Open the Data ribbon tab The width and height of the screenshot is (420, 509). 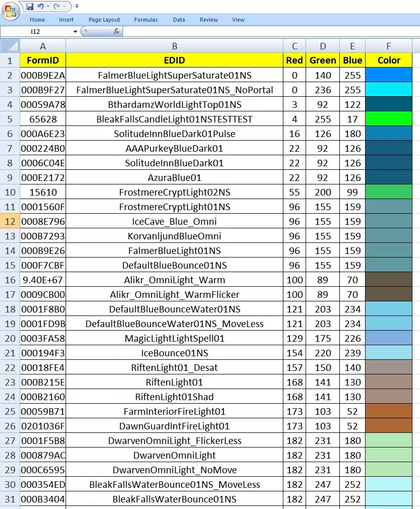click(x=179, y=20)
